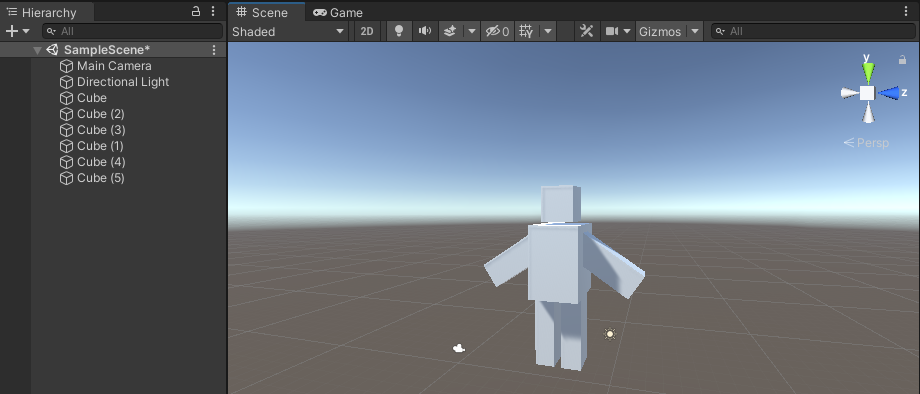920x394 pixels.
Task: Open the SampleScene three-dot options menu
Action: point(214,50)
